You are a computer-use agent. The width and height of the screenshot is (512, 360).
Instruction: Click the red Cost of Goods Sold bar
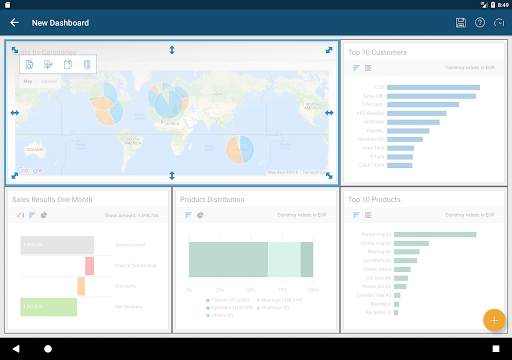point(89,266)
